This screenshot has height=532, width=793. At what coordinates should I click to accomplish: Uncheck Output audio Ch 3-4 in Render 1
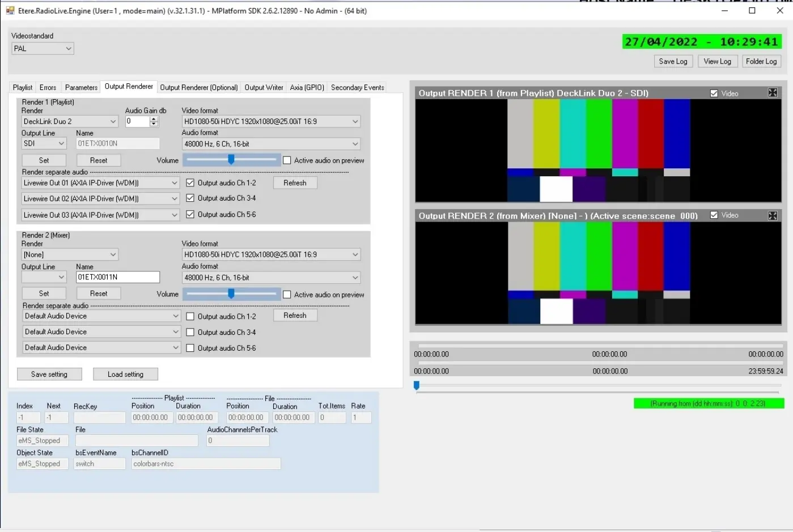tap(190, 198)
